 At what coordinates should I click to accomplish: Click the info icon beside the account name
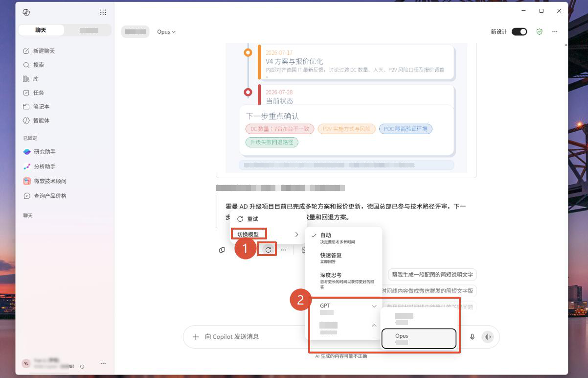pos(82,366)
